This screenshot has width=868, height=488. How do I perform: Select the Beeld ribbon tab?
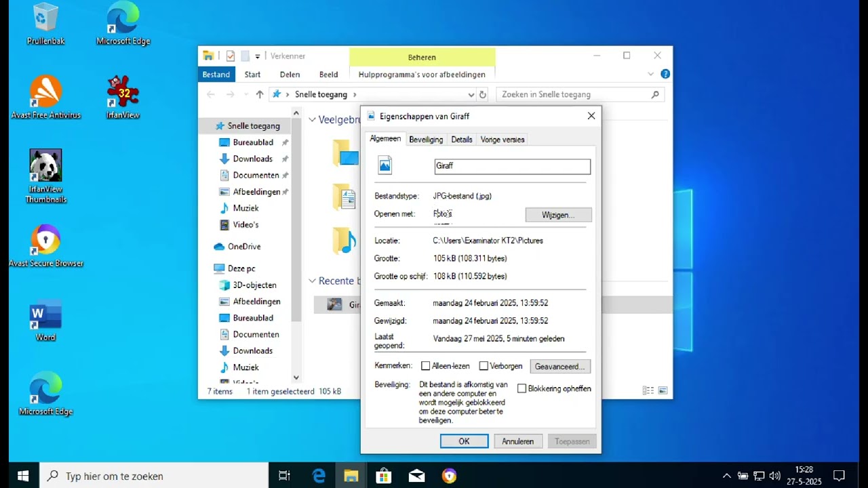[328, 75]
